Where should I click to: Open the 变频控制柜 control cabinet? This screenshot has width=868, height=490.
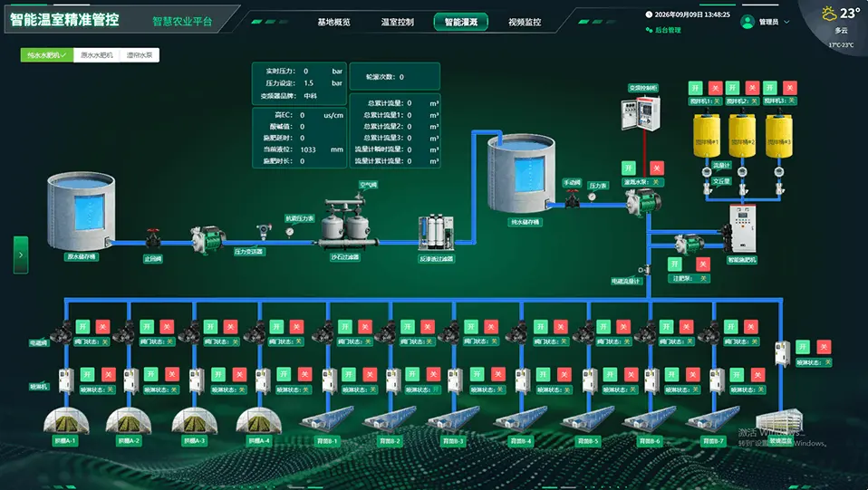click(x=641, y=113)
